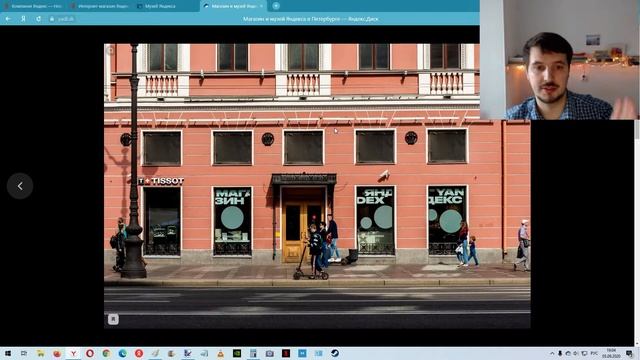Open a new browser tab with plus
Image resolution: width=640 pixels, height=360 pixels.
click(x=276, y=6)
